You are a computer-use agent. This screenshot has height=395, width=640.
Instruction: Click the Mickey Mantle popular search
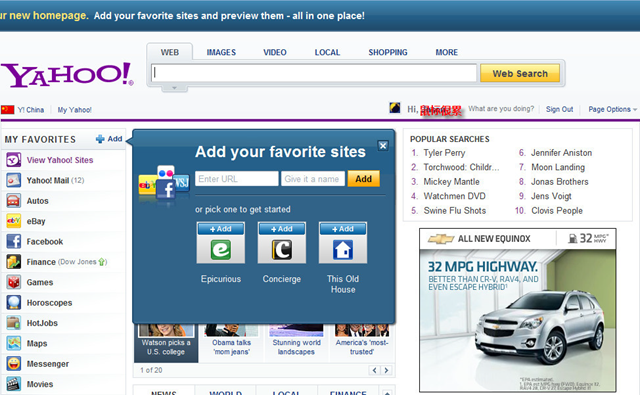[x=451, y=182]
